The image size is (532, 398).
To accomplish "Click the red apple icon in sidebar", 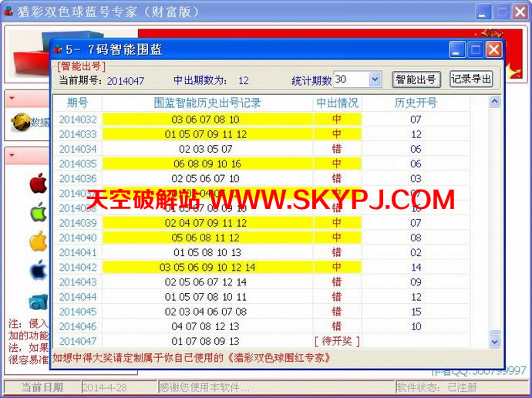I will (38, 184).
